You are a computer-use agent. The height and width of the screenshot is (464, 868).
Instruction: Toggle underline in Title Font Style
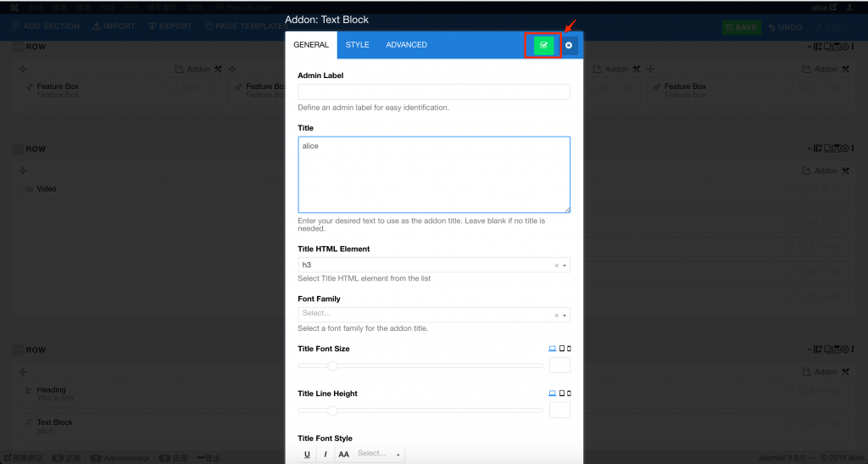click(x=307, y=455)
